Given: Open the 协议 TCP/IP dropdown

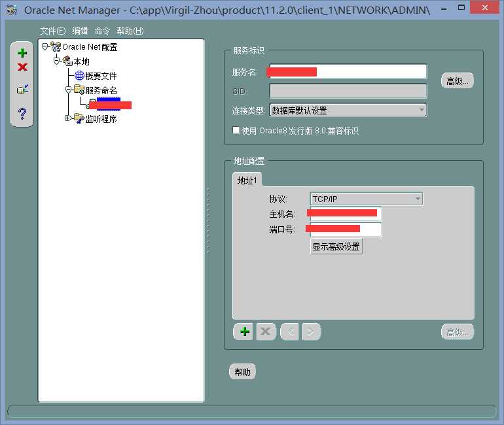Looking at the screenshot, I should (367, 199).
